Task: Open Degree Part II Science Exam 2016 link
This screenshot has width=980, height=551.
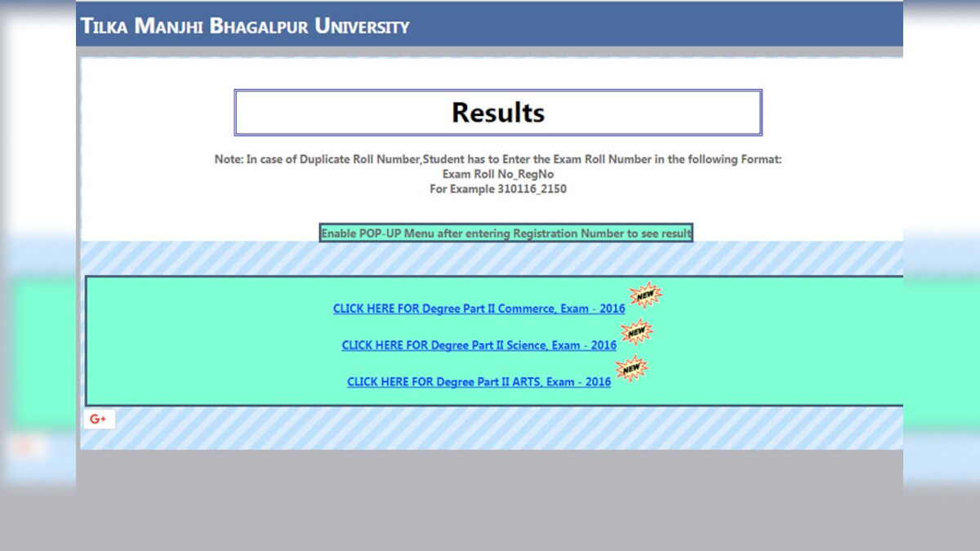Action: [479, 345]
